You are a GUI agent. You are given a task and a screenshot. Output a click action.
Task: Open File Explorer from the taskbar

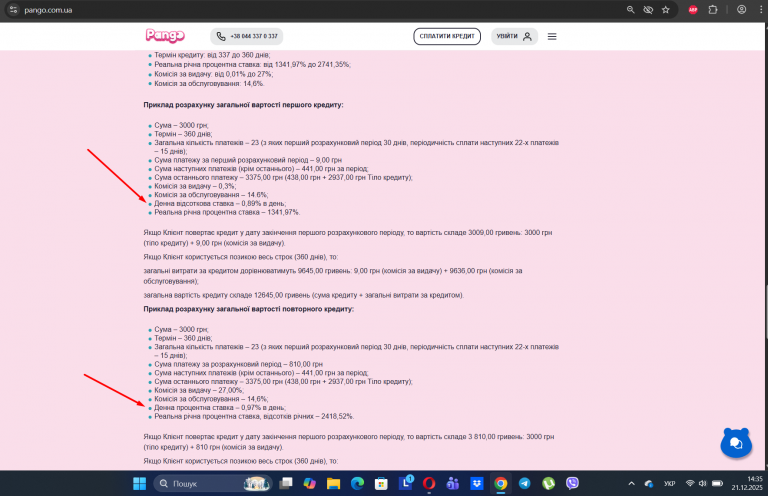pyautogui.click(x=334, y=484)
